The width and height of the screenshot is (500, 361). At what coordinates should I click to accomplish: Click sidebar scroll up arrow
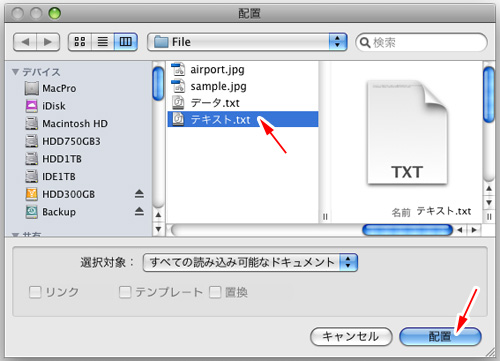tap(158, 215)
